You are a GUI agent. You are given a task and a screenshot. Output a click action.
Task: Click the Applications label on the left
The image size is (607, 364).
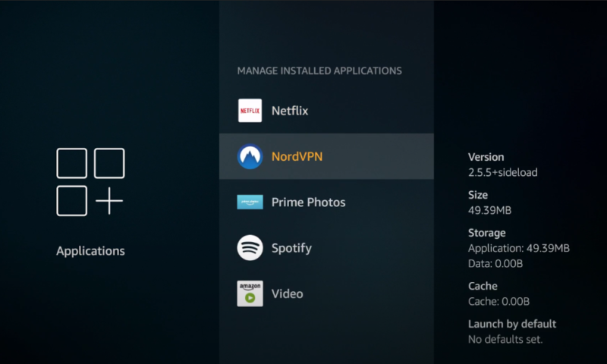90,251
